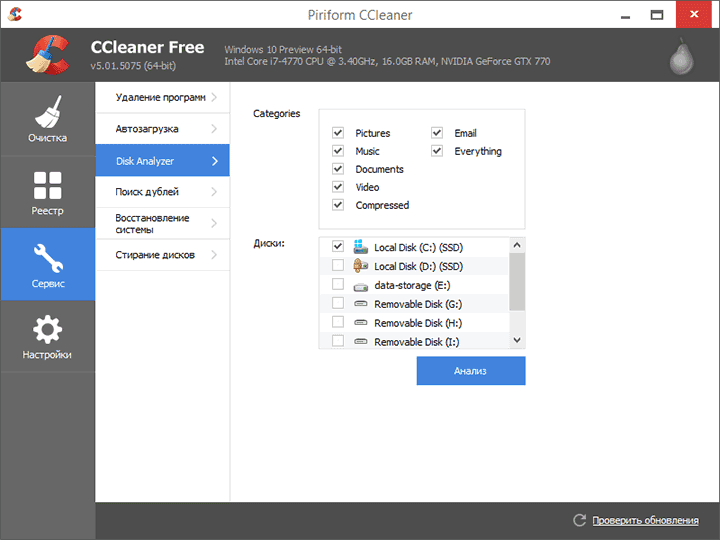Click the v5.01.5075 (64-bit) version text

coord(133,66)
